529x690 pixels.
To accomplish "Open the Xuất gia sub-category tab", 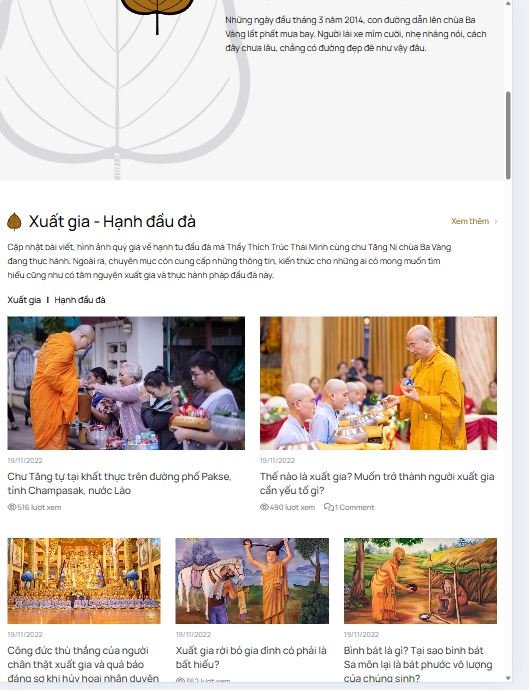I will tap(24, 300).
